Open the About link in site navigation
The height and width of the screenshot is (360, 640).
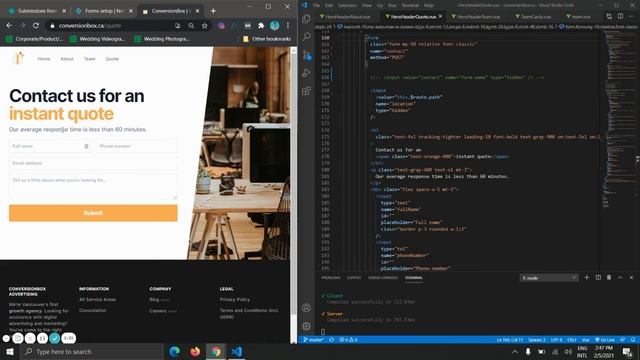[67, 59]
